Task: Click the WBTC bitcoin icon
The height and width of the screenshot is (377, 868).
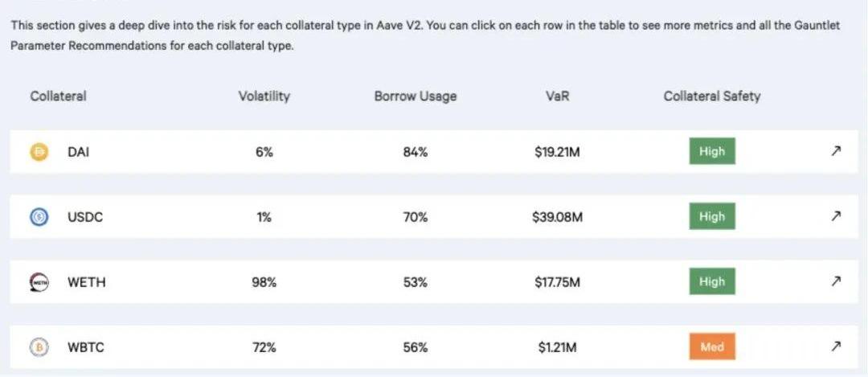Action: [39, 347]
